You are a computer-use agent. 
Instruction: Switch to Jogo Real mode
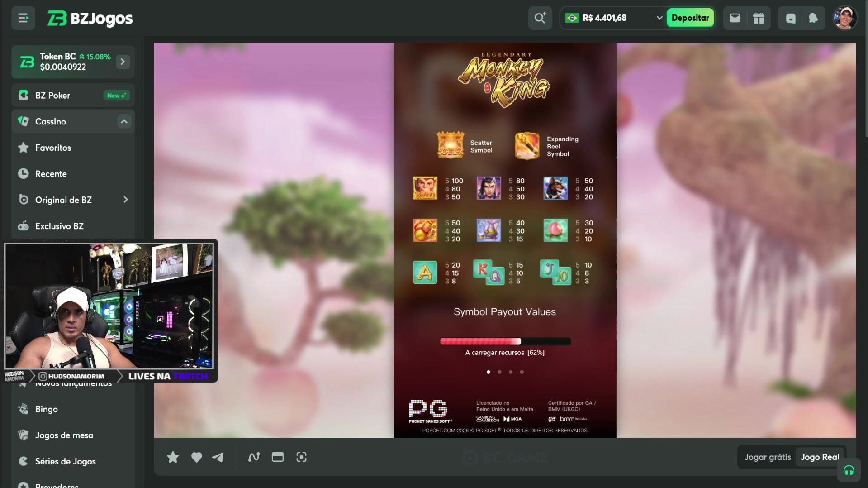820,457
